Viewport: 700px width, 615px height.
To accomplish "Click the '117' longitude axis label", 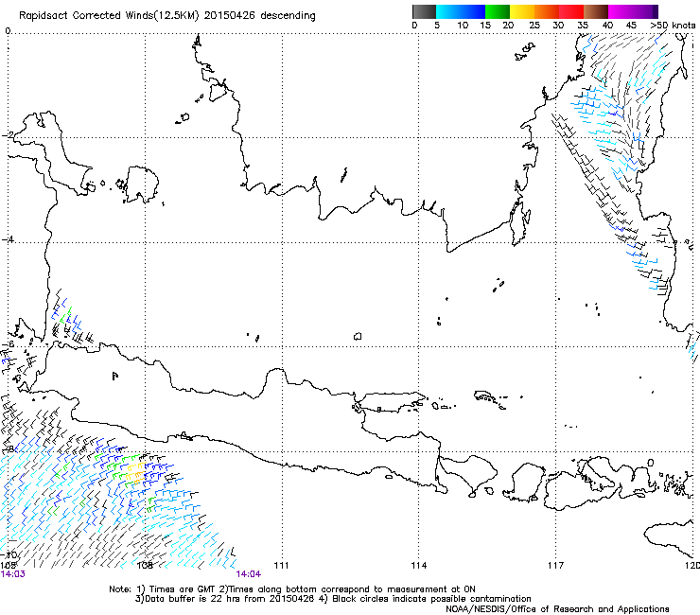I will 555,566.
